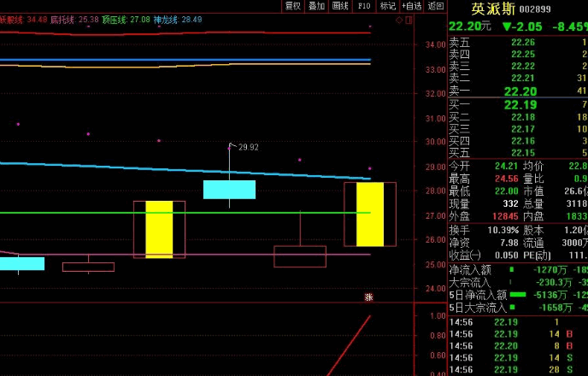Click the small rectangle panel icon

[409, 20]
